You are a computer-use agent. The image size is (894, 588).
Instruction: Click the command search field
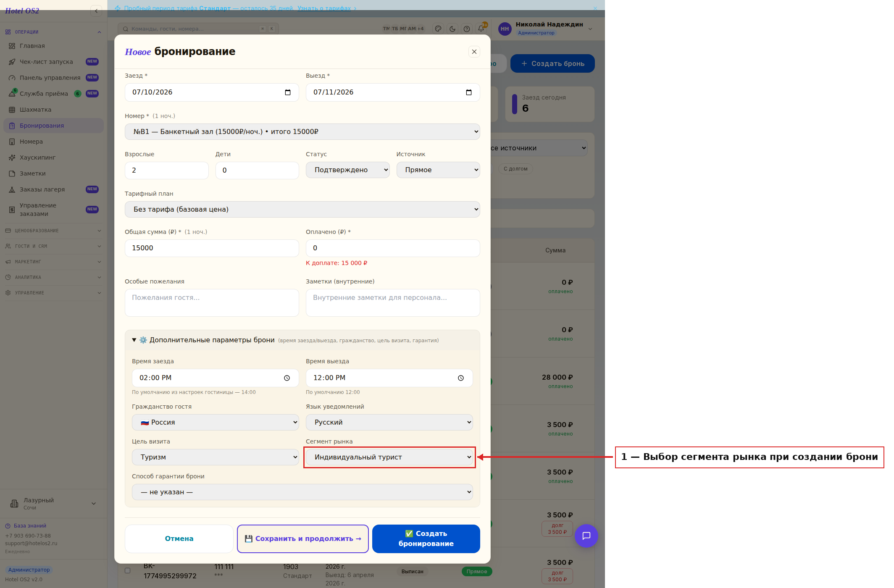point(198,29)
